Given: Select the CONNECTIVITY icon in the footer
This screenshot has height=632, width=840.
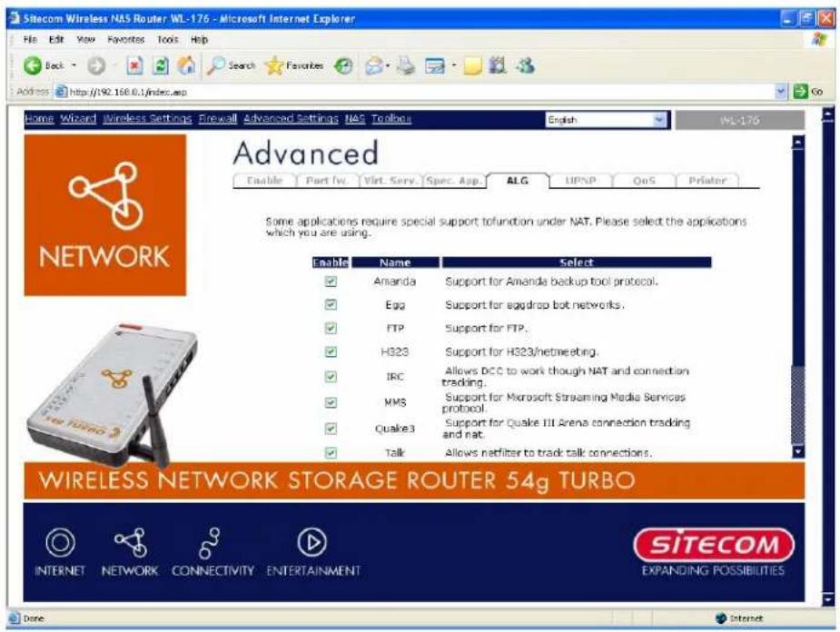Looking at the screenshot, I should pos(212,552).
